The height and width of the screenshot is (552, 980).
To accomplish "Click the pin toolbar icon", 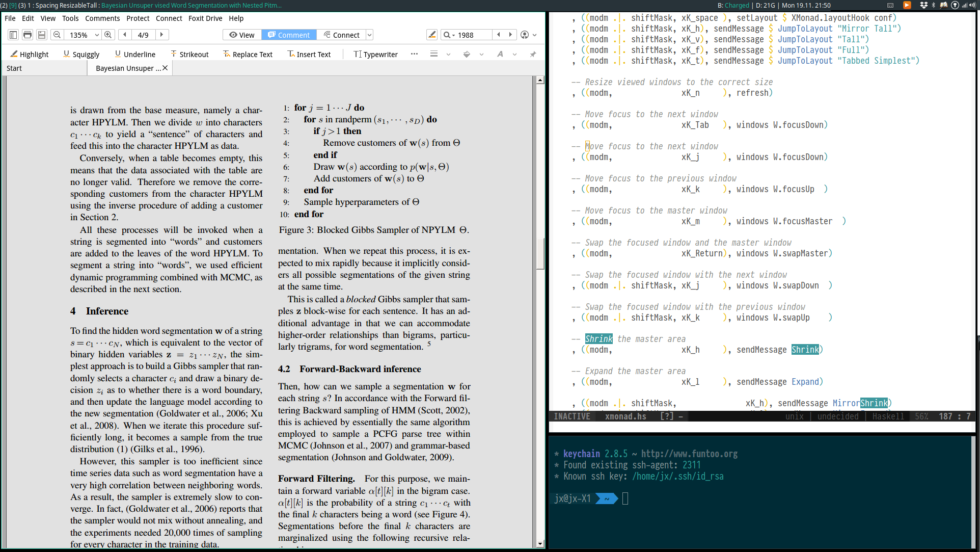I will (x=533, y=54).
